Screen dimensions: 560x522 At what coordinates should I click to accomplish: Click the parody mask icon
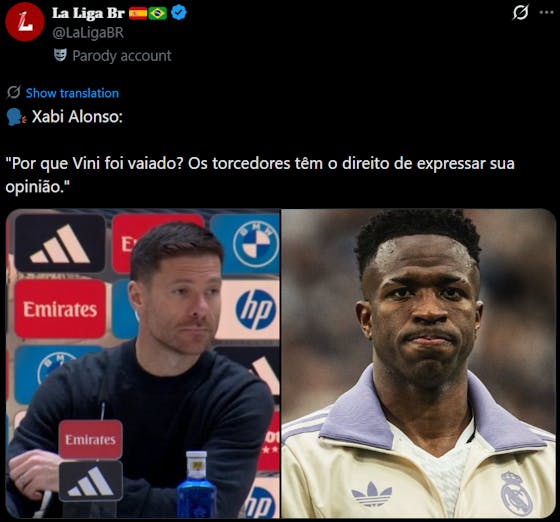point(60,55)
